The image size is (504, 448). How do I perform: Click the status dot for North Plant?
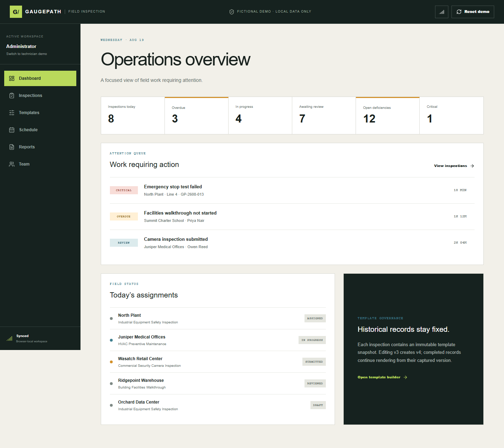(111, 318)
